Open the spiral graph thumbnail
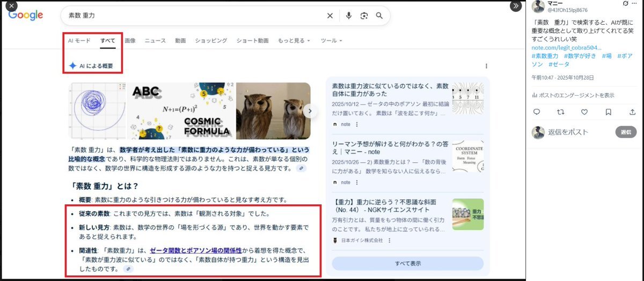The image size is (644, 281). tap(97, 111)
